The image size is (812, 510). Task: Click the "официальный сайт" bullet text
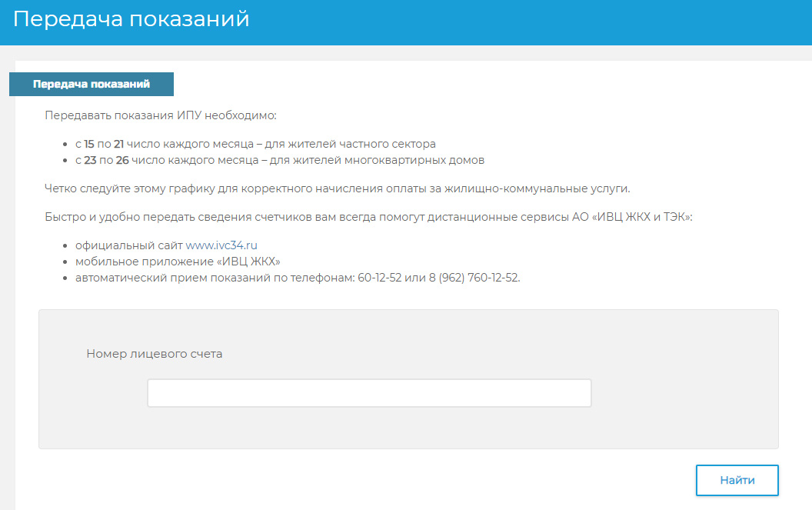click(x=129, y=245)
